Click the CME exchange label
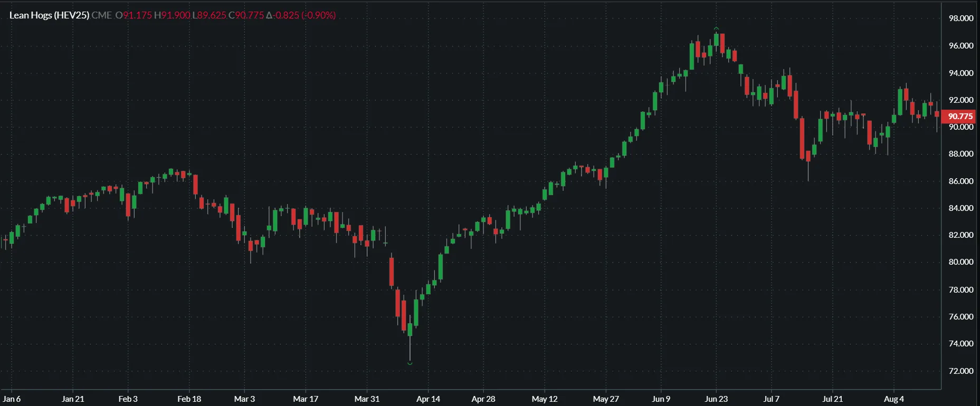 [x=101, y=15]
